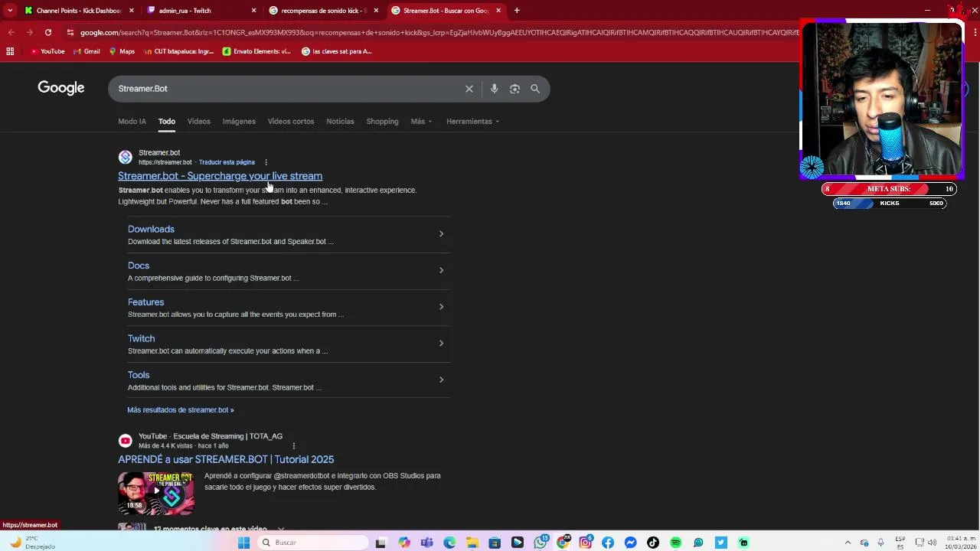Open Microsoft Teams from taskbar
The height and width of the screenshot is (551, 980).
pyautogui.click(x=426, y=543)
